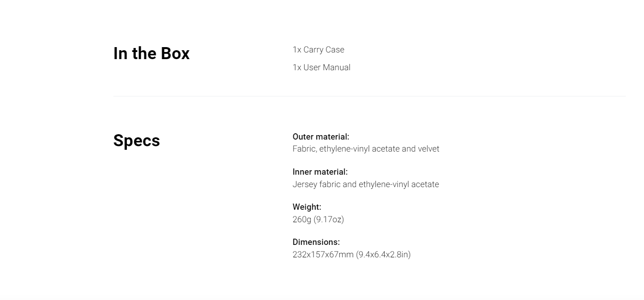
Task: Click the horizontal divider above Specs
Action: point(369,96)
